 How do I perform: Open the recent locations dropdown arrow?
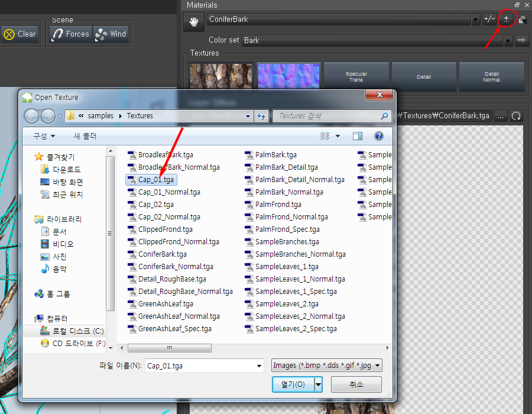[60, 117]
